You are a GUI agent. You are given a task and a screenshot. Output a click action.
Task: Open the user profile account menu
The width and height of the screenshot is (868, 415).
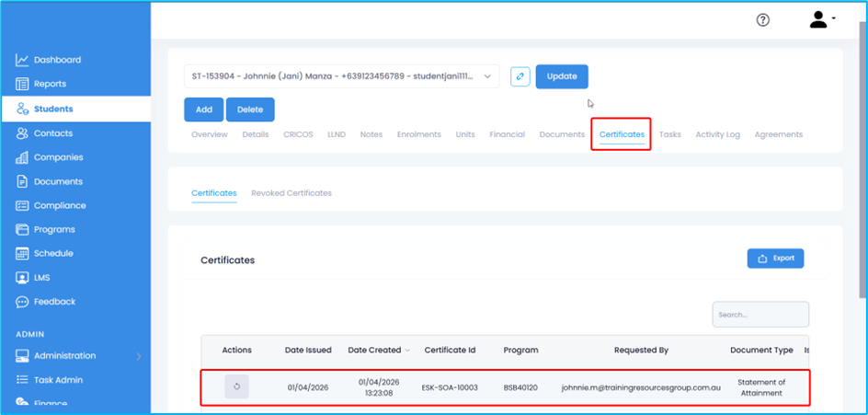[x=820, y=20]
